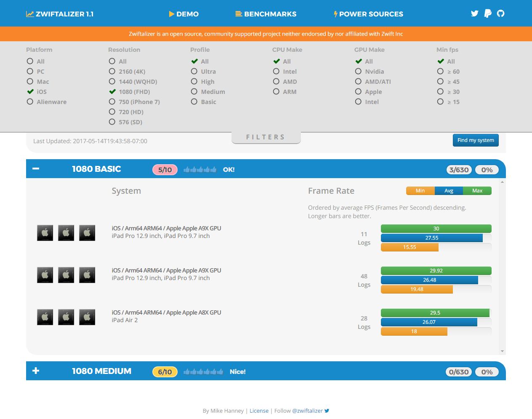Click the Zwiftalizer chart logo icon

[30, 14]
